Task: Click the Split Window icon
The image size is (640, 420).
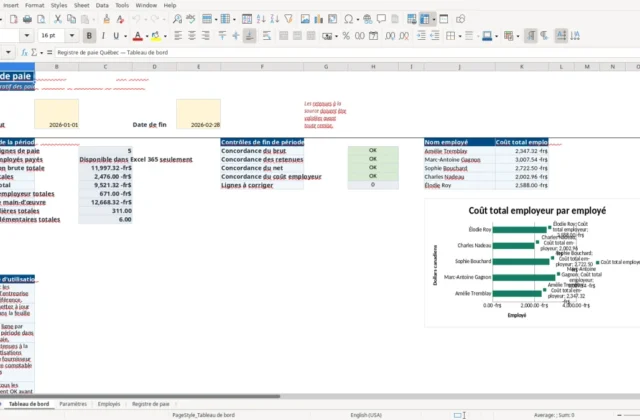Action: (x=444, y=19)
